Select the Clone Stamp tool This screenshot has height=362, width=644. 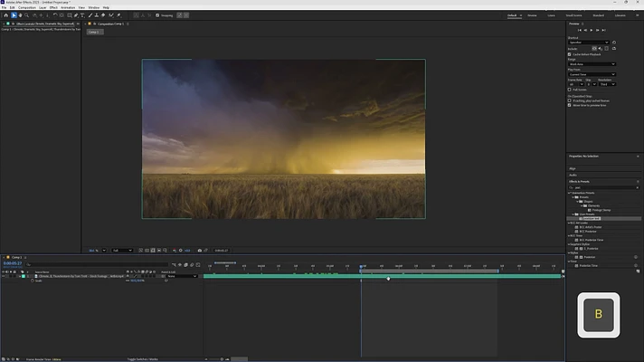(97, 15)
